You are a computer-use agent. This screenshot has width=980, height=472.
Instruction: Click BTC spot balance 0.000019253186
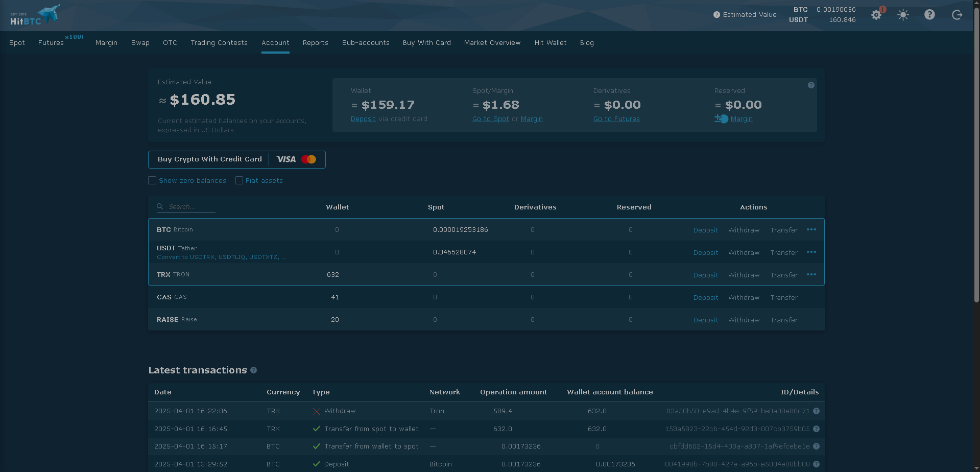[461, 230]
